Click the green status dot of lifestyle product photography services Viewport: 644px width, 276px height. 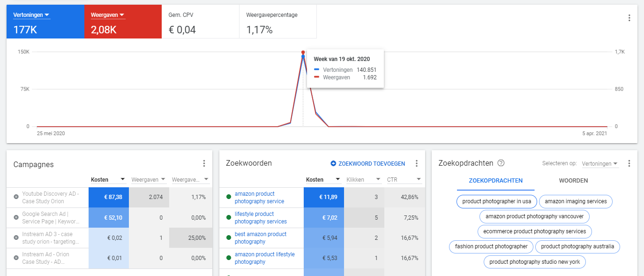(228, 217)
